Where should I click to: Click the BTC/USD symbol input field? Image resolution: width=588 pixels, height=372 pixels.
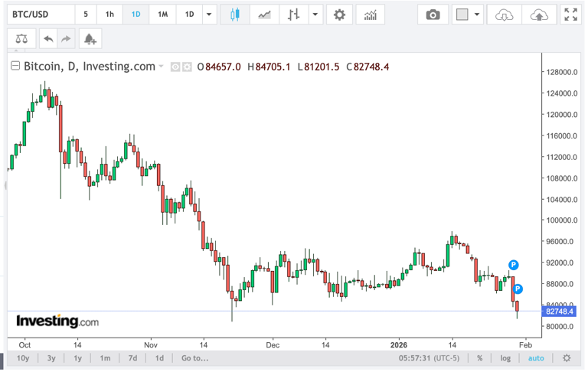[x=40, y=15]
